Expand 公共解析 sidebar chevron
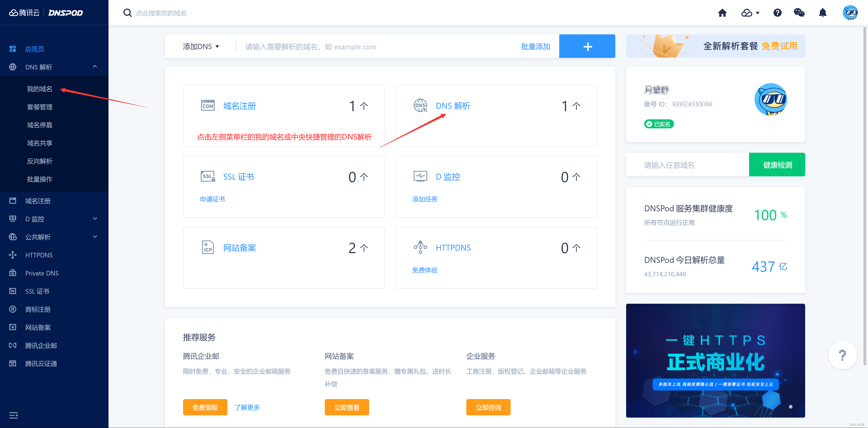868x428 pixels. click(95, 237)
